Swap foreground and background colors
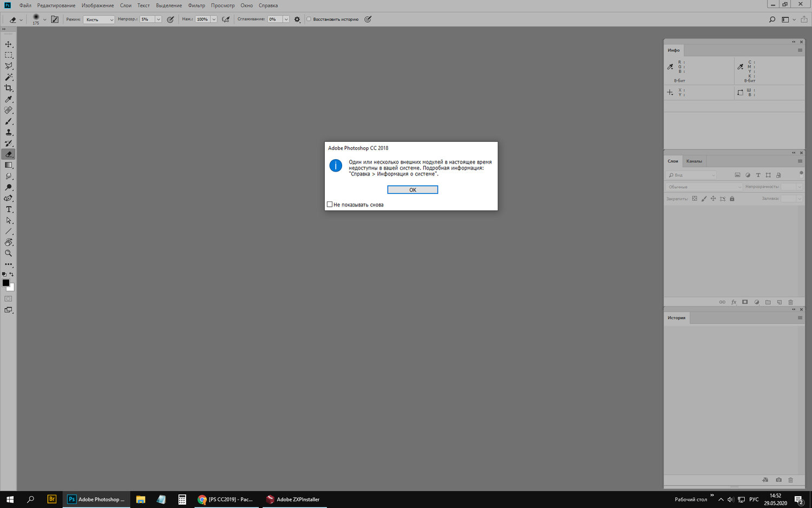This screenshot has height=508, width=812. point(11,275)
